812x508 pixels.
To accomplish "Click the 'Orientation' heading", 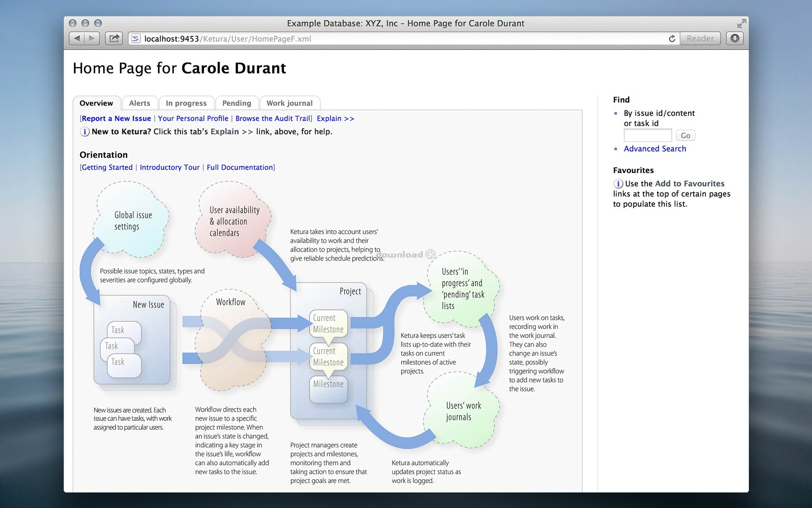I will click(x=104, y=155).
